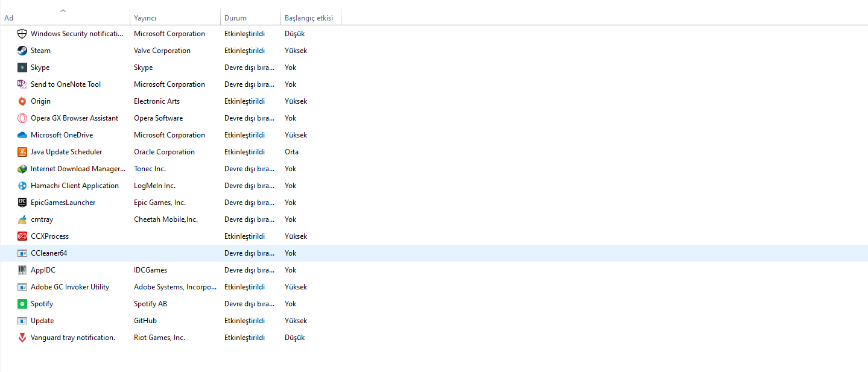Click the Düşük impact value for Vanguard

tap(294, 338)
